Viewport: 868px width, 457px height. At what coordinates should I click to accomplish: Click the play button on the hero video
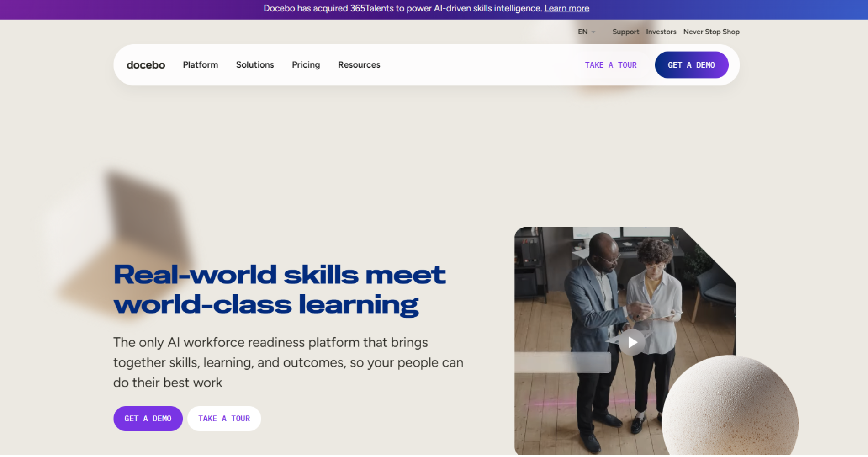point(632,342)
